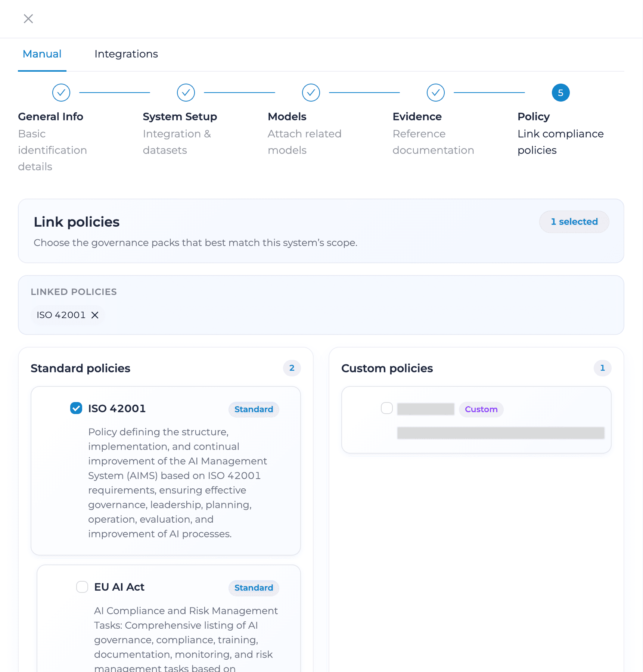Jump to the System Setup step checkmark
Screen dimensions: 643x672
(x=186, y=93)
